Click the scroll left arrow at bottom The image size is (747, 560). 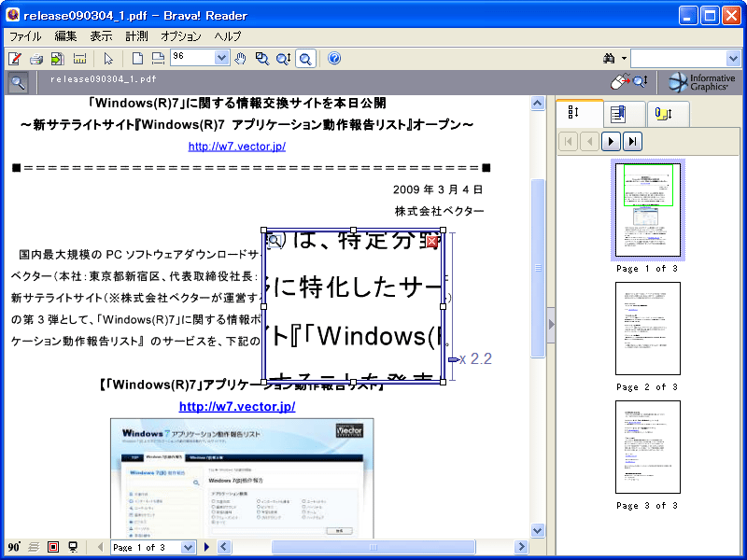pos(224,547)
